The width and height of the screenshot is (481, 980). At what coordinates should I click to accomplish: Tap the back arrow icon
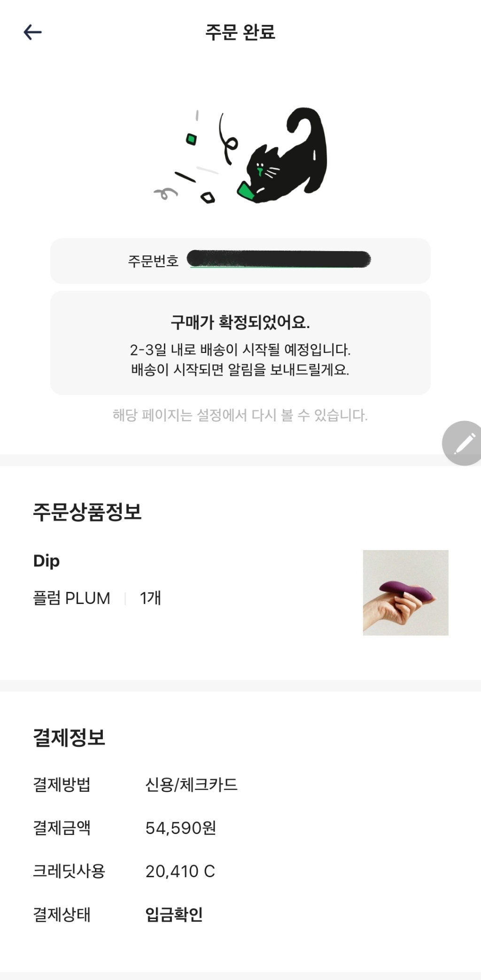[x=33, y=32]
